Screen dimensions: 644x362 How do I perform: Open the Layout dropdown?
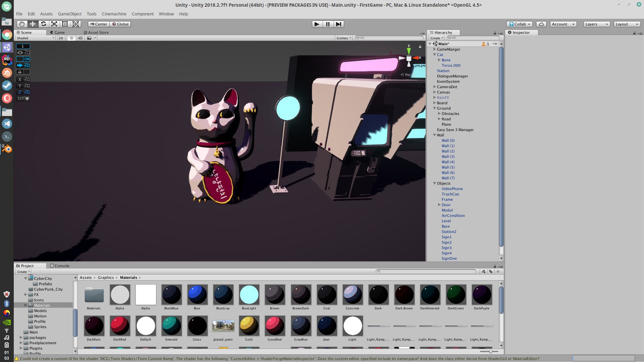[627, 24]
